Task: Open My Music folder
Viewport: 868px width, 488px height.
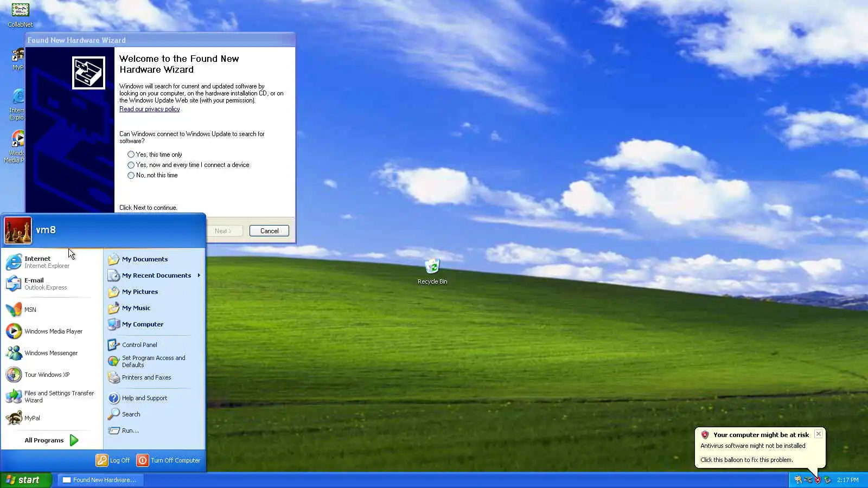Action: (x=154, y=308)
